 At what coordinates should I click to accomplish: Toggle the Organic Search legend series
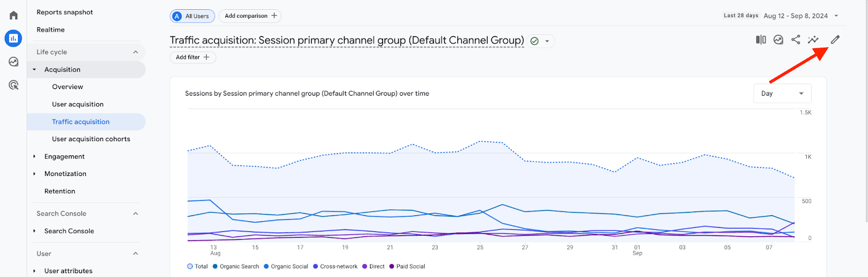[236, 267]
